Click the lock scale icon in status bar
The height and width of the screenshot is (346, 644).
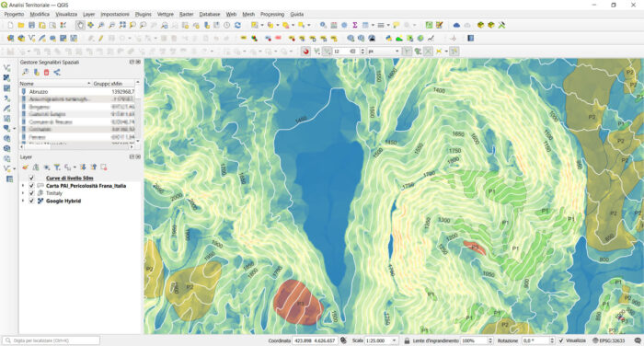tap(407, 340)
